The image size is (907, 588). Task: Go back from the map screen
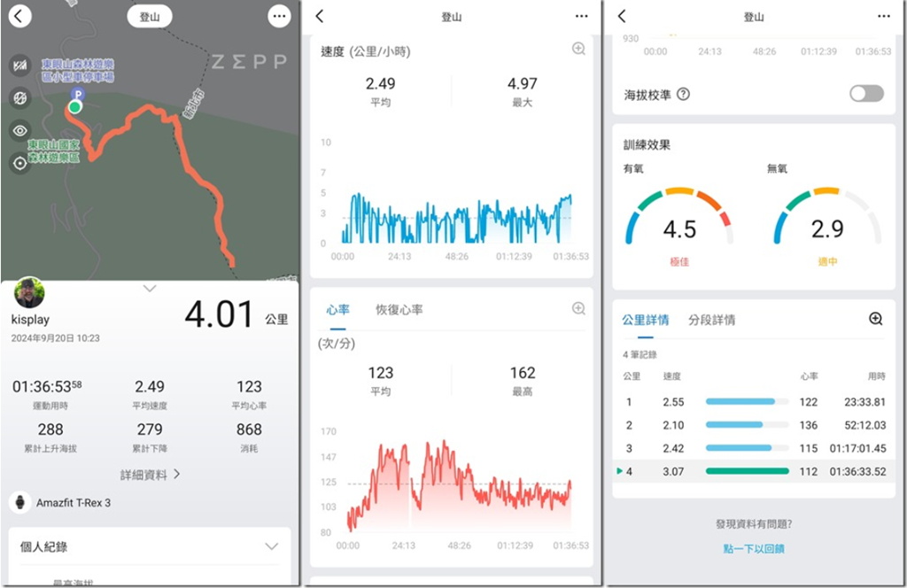click(19, 16)
